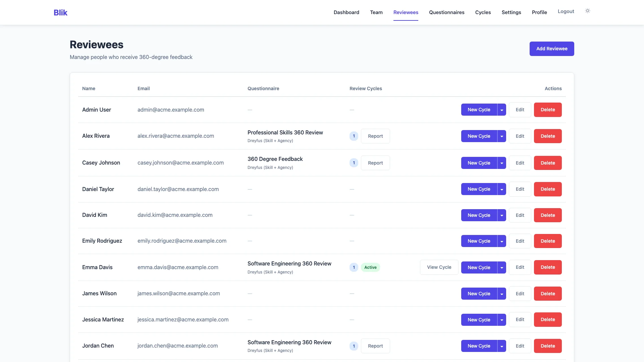Delete the Casey Johnson reviewee

[548, 163]
